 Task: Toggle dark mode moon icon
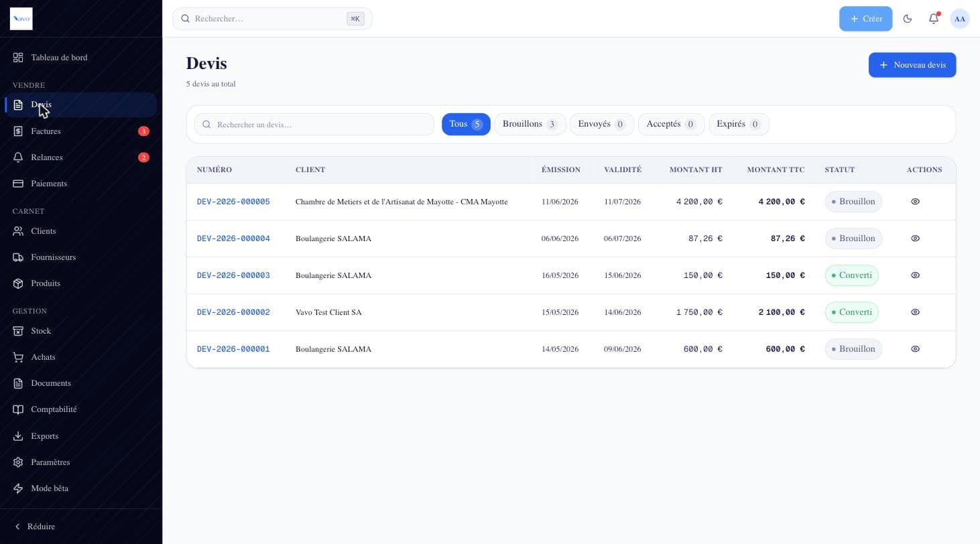click(x=908, y=19)
